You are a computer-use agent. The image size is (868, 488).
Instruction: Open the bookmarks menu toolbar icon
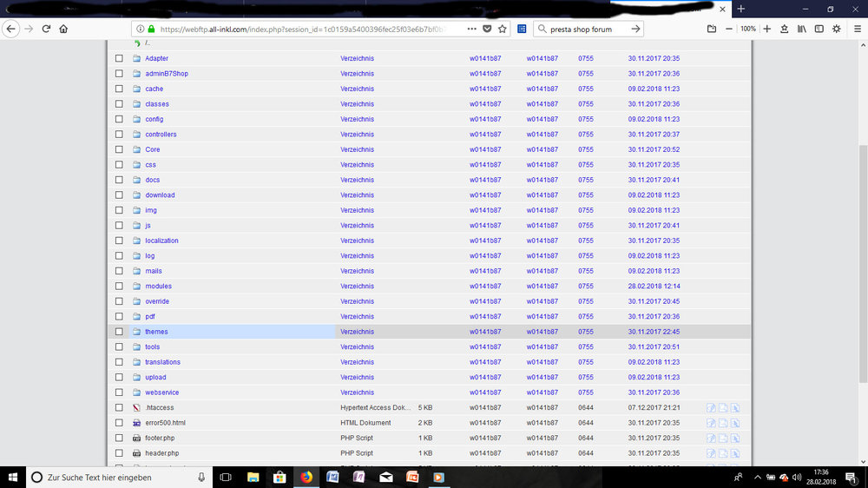(x=785, y=29)
